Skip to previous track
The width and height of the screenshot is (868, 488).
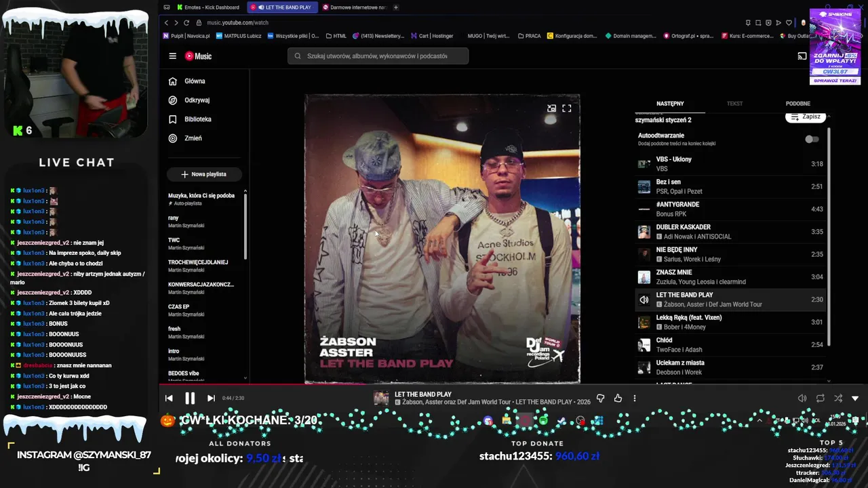click(169, 399)
